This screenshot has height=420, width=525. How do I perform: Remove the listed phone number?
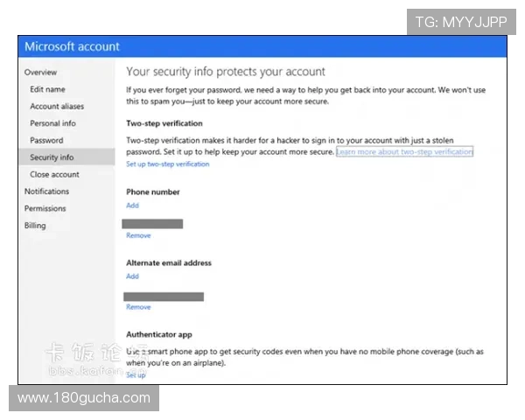pyautogui.click(x=138, y=236)
